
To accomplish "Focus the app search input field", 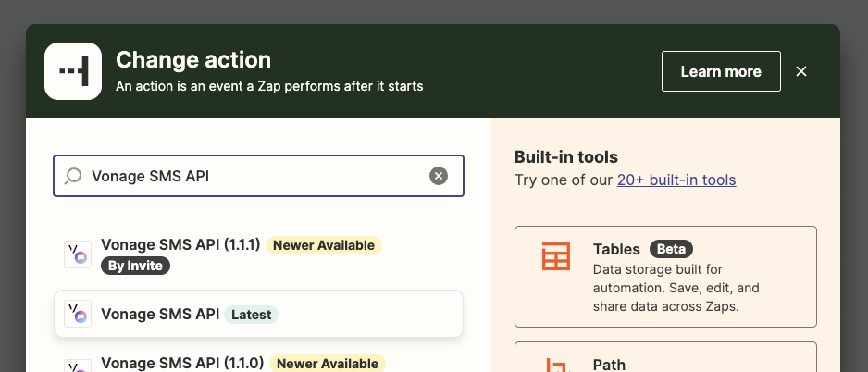I will point(258,176).
